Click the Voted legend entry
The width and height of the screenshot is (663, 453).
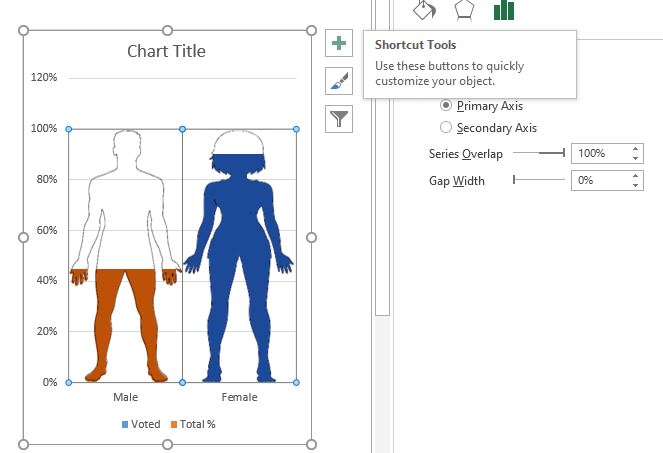(141, 424)
